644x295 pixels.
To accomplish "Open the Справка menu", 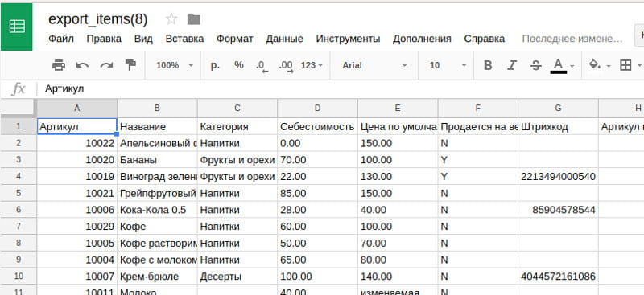I will click(485, 39).
